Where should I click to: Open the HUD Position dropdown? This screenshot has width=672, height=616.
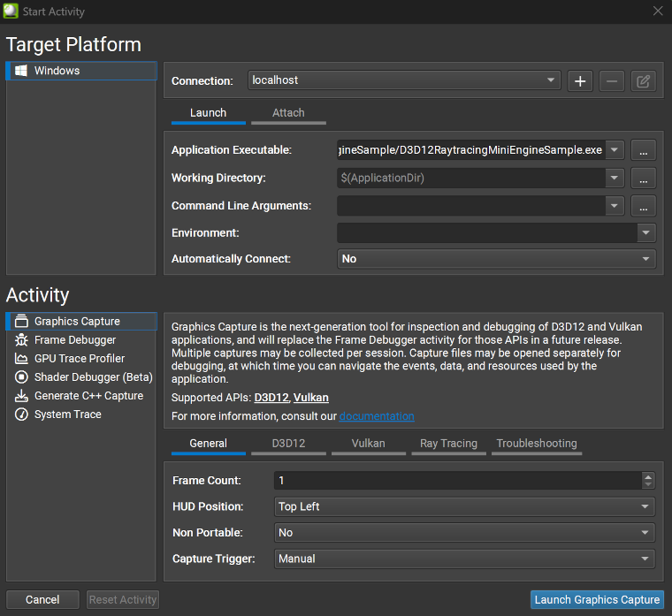tap(464, 507)
